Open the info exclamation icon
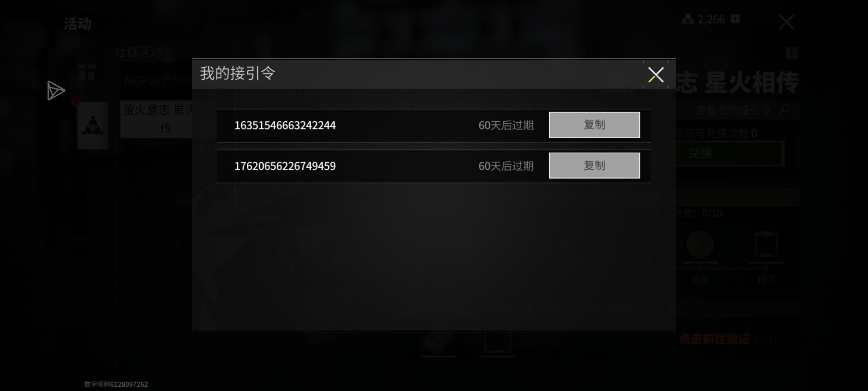Screen dimensions: 868x391 791,53
